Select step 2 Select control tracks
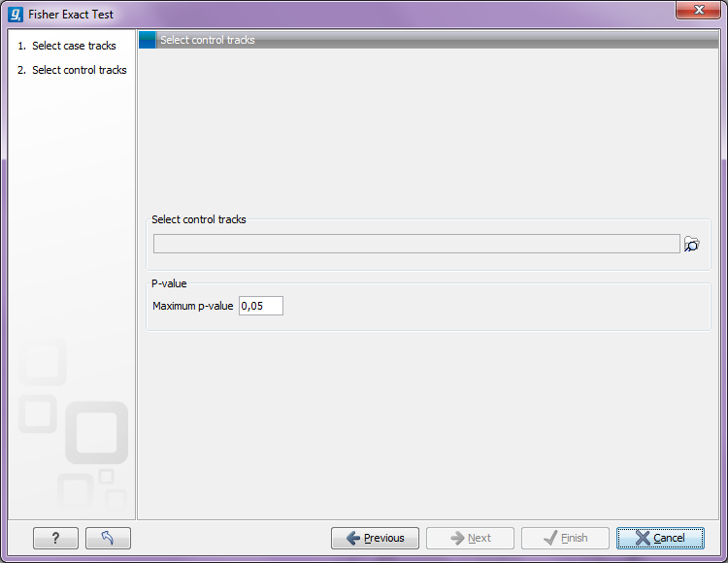 click(72, 70)
